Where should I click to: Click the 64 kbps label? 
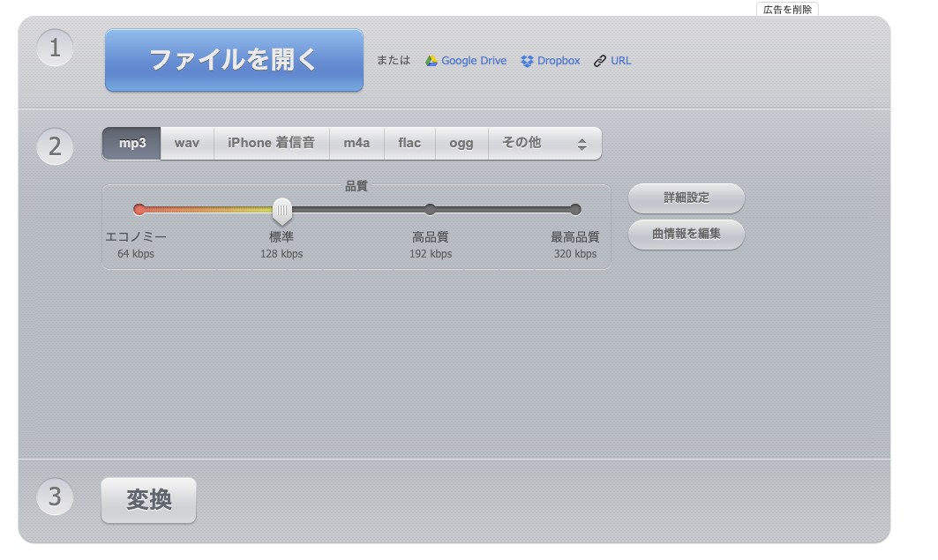136,254
